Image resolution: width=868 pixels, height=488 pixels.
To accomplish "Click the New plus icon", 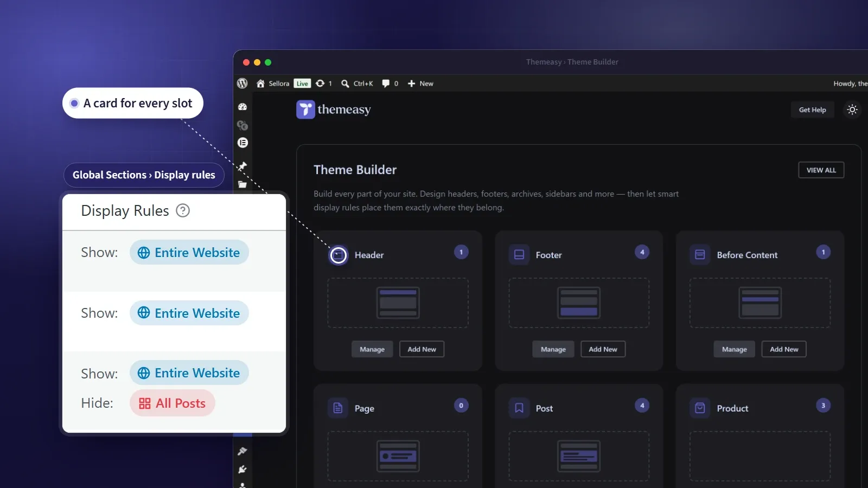I will point(411,84).
